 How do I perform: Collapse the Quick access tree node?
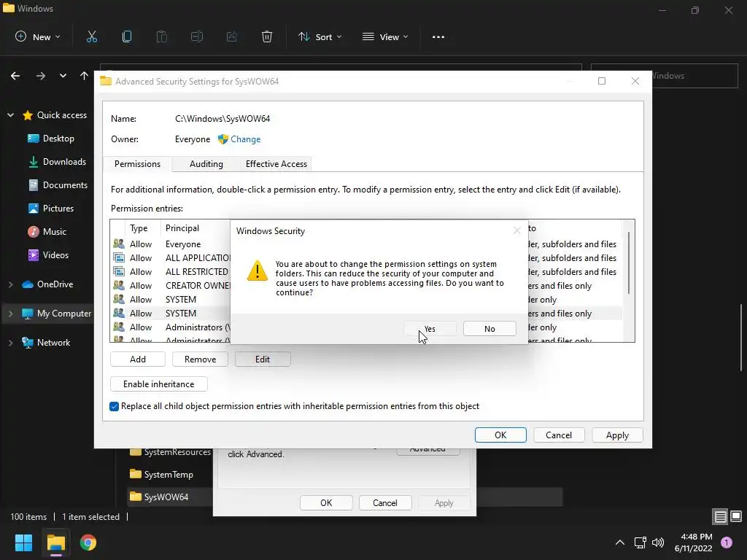pos(10,115)
